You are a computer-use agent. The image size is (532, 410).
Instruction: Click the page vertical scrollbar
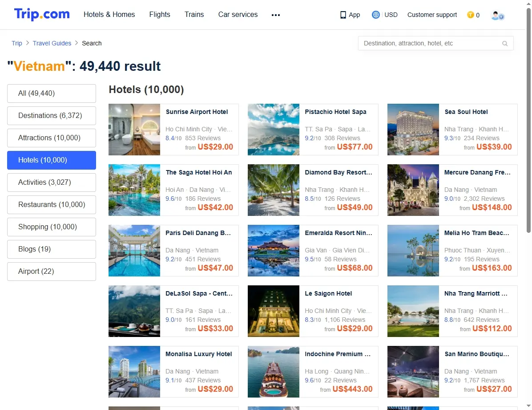[x=528, y=120]
